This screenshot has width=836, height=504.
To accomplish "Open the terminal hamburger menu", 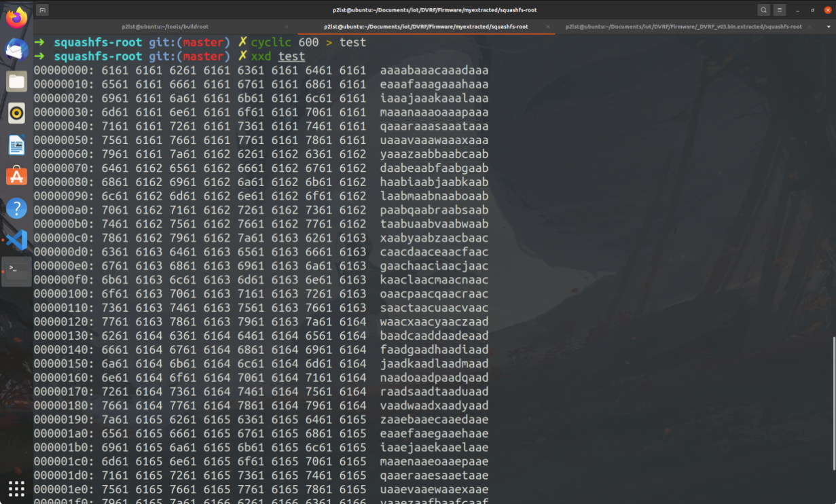I will (780, 10).
